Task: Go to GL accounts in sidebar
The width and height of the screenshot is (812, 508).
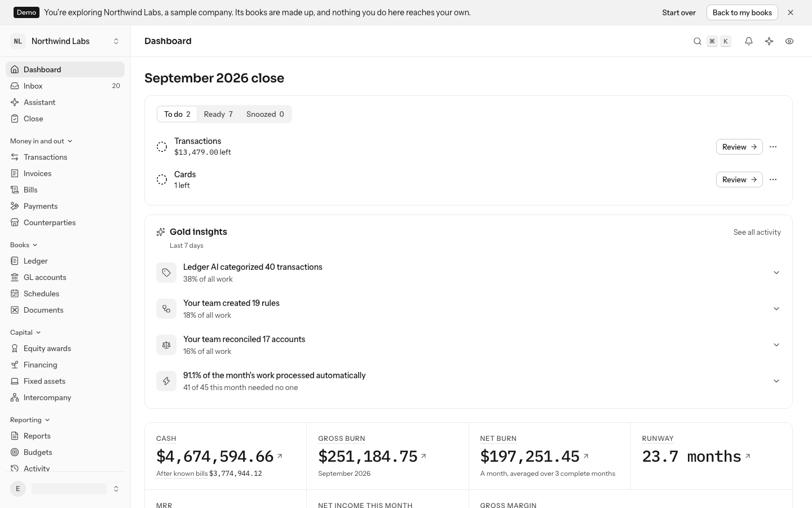Action: [65, 277]
